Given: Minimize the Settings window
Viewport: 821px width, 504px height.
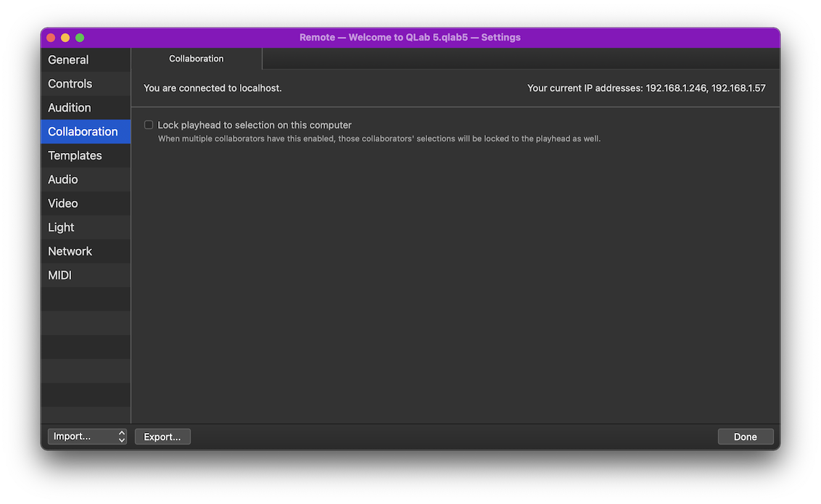Looking at the screenshot, I should point(65,37).
